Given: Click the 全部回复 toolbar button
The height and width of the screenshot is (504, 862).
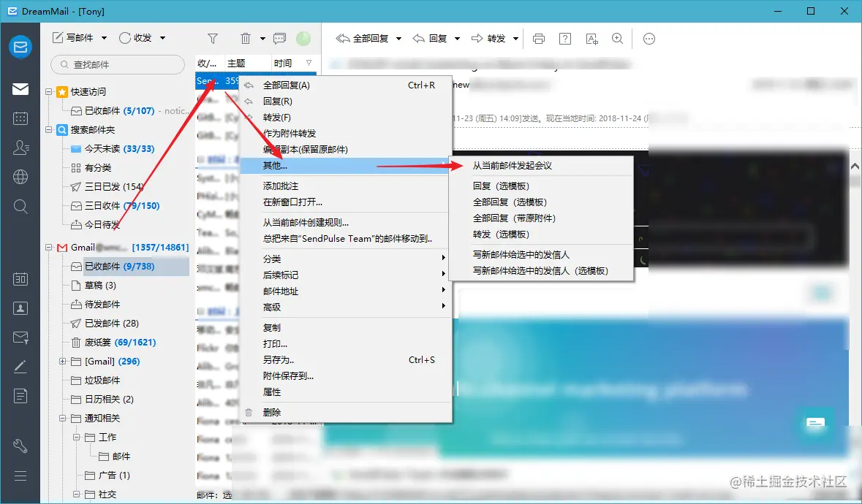Looking at the screenshot, I should 363,39.
